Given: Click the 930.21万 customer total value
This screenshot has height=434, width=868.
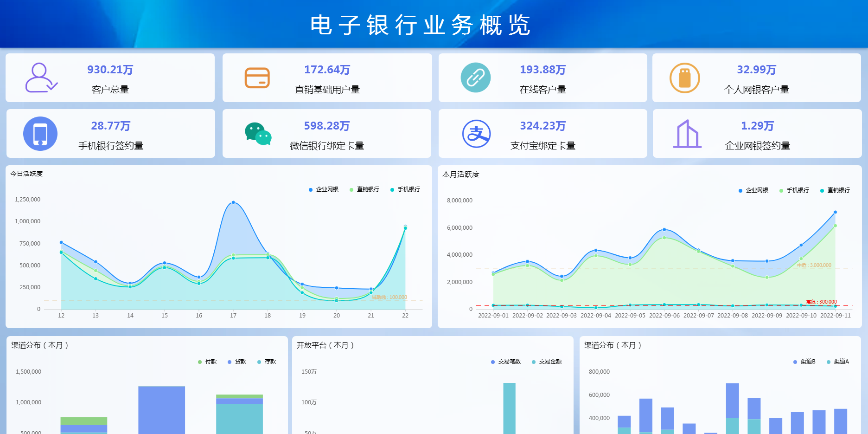Looking at the screenshot, I should (x=110, y=70).
